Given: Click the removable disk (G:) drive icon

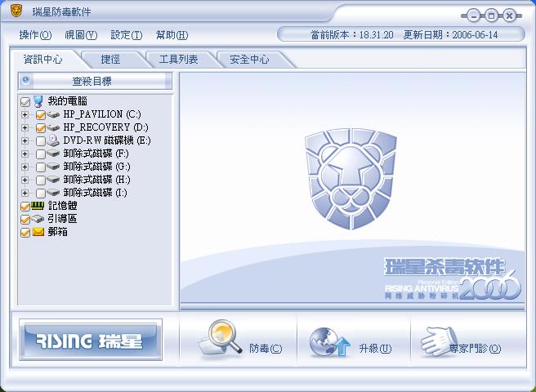Looking at the screenshot, I should click(x=53, y=167).
